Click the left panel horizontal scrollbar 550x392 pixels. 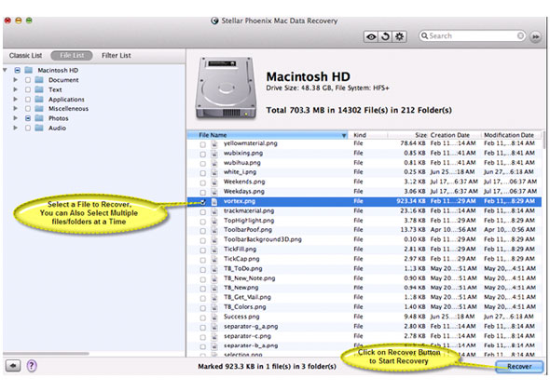coord(46,354)
